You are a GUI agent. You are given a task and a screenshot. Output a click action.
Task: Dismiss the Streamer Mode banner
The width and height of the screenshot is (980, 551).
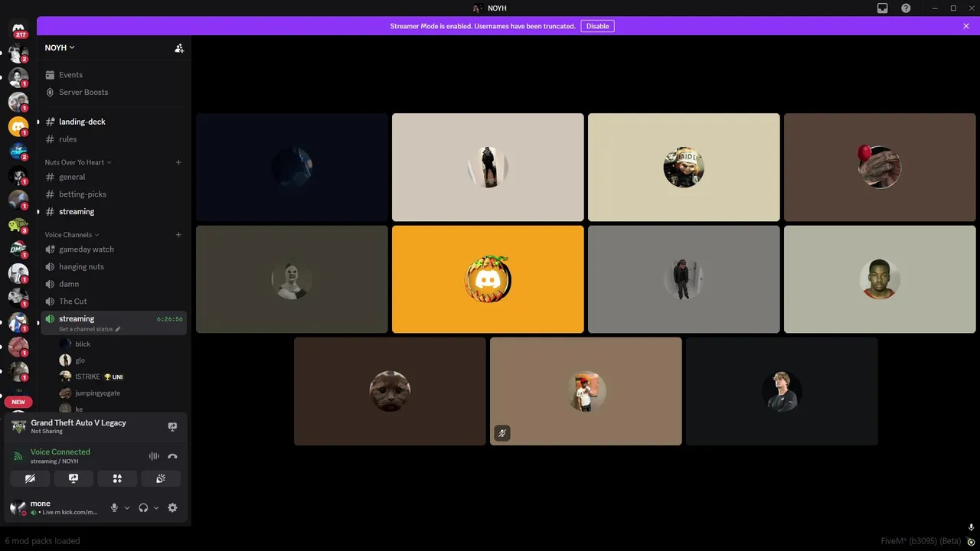click(x=966, y=26)
